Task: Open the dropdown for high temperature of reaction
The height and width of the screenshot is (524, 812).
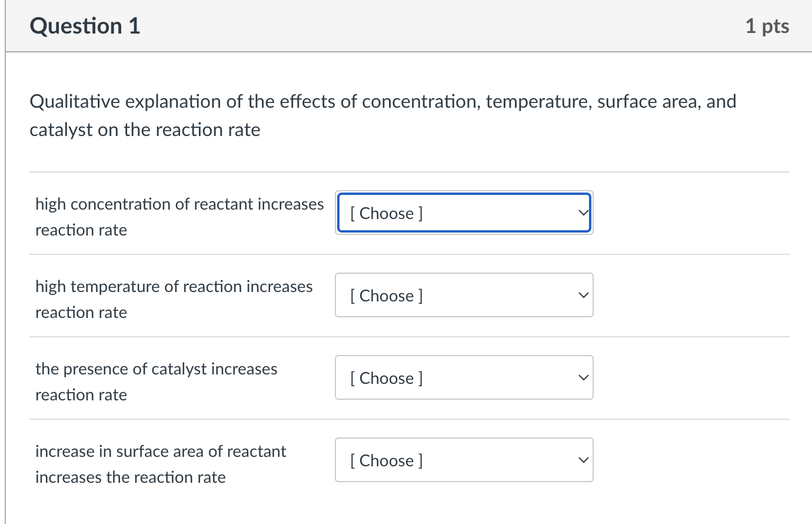Action: [x=464, y=295]
